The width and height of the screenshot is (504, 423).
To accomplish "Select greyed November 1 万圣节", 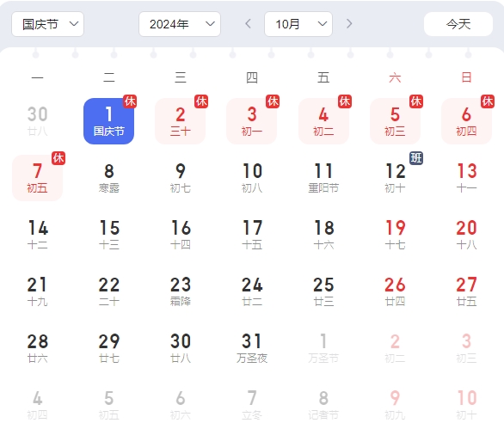I will (x=323, y=348).
